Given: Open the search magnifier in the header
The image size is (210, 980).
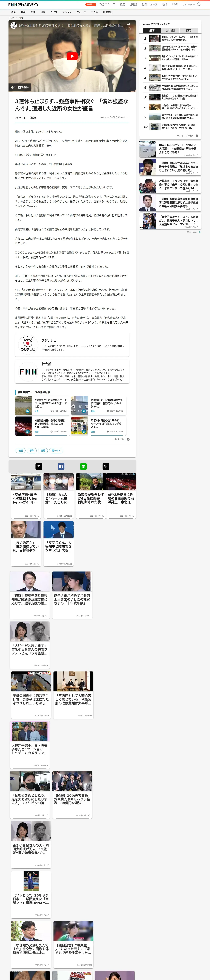Looking at the screenshot, I should tap(199, 5).
